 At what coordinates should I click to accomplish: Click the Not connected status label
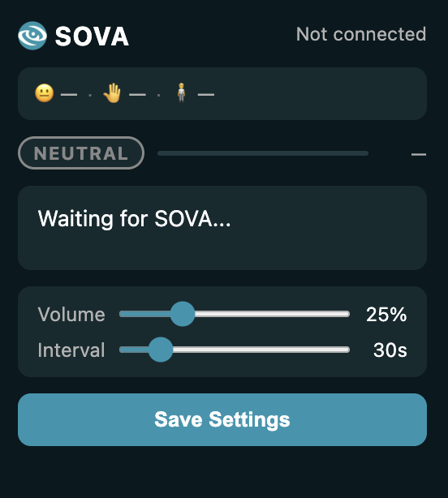361,34
